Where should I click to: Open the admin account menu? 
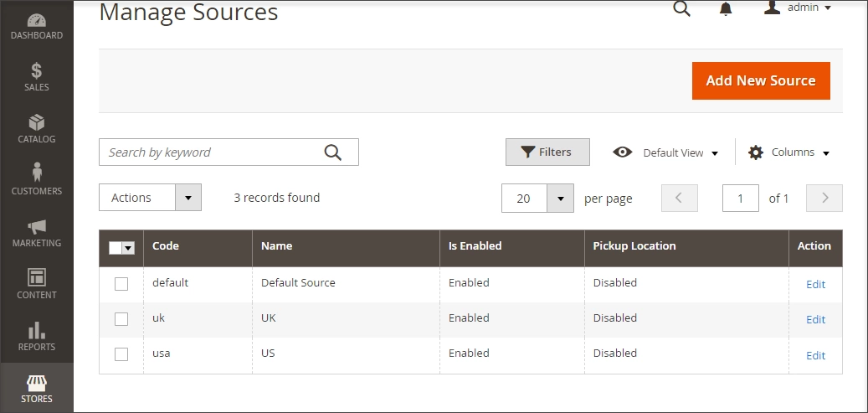(798, 8)
